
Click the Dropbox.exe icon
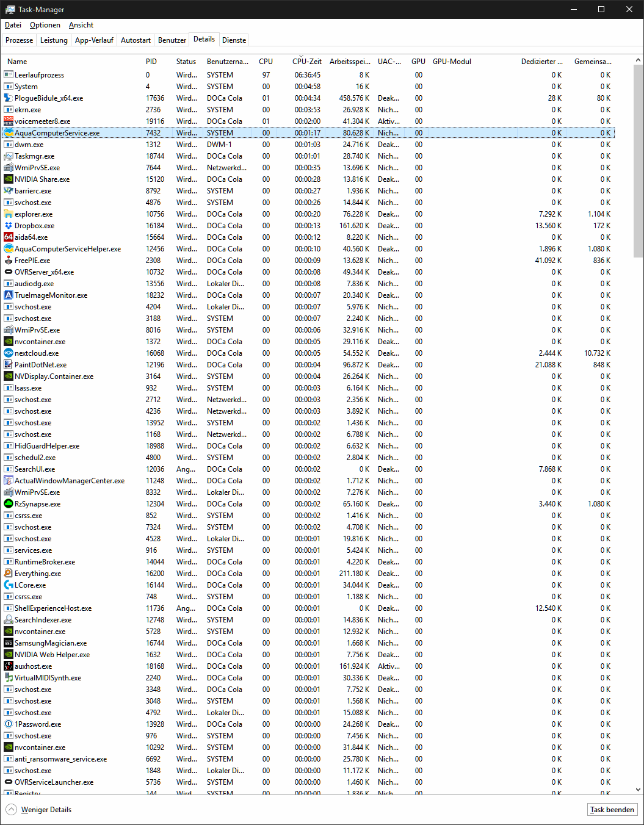(9, 226)
